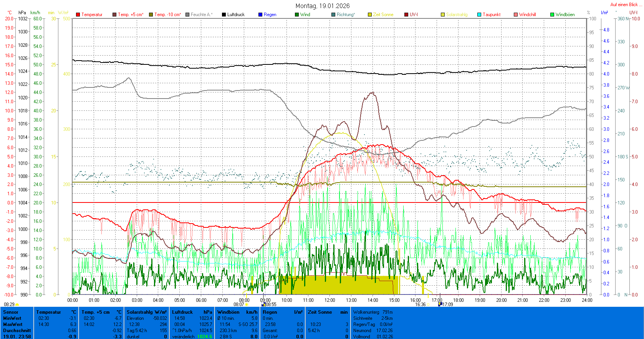Select the Windböen legend entry
Image resolution: width=644 pixels, height=339 pixels.
565,15
